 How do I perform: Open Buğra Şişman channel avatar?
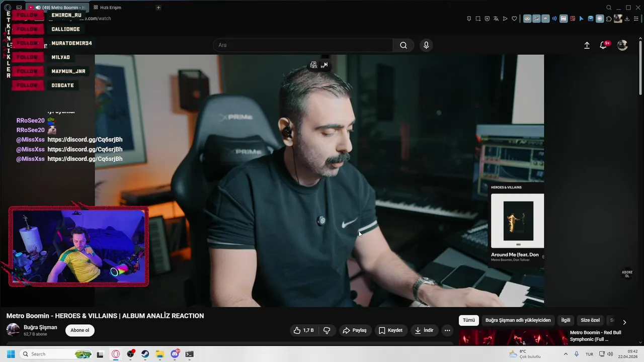[x=13, y=330]
